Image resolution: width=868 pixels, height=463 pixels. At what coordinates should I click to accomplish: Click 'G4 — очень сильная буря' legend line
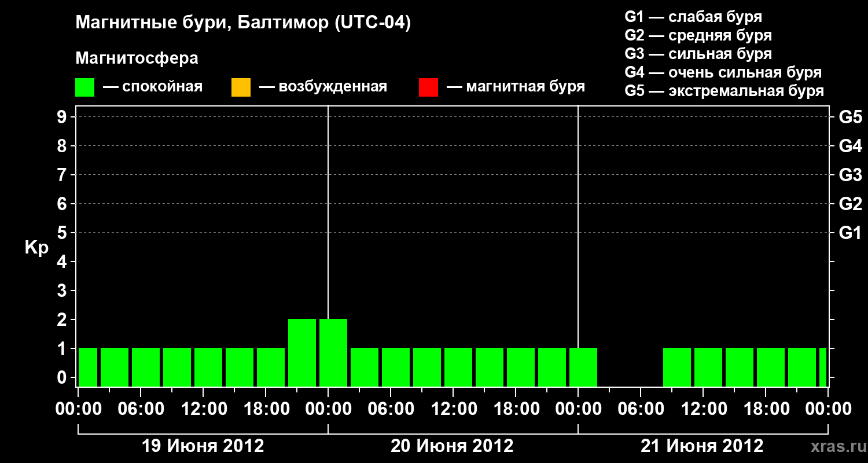tap(723, 72)
